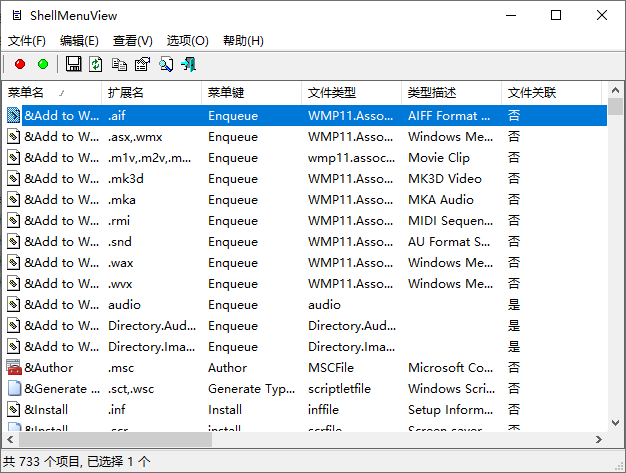626x473 pixels.
Task: Click the icon of the .rmi row
Action: (14, 220)
